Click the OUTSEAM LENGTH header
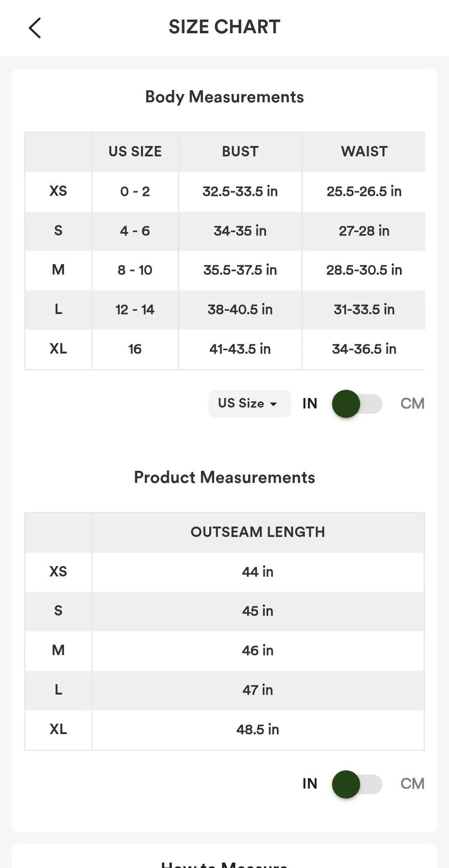 pyautogui.click(x=258, y=532)
